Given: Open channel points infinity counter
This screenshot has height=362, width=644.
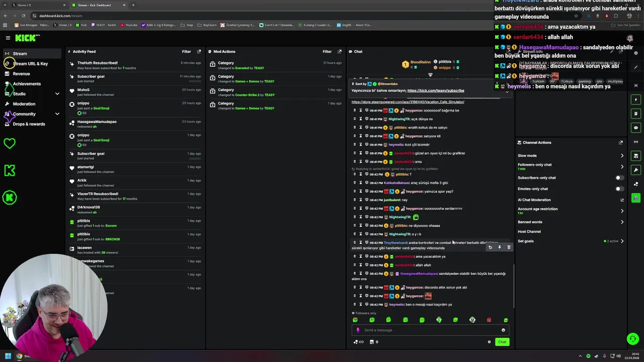Looking at the screenshot, I should (x=359, y=342).
